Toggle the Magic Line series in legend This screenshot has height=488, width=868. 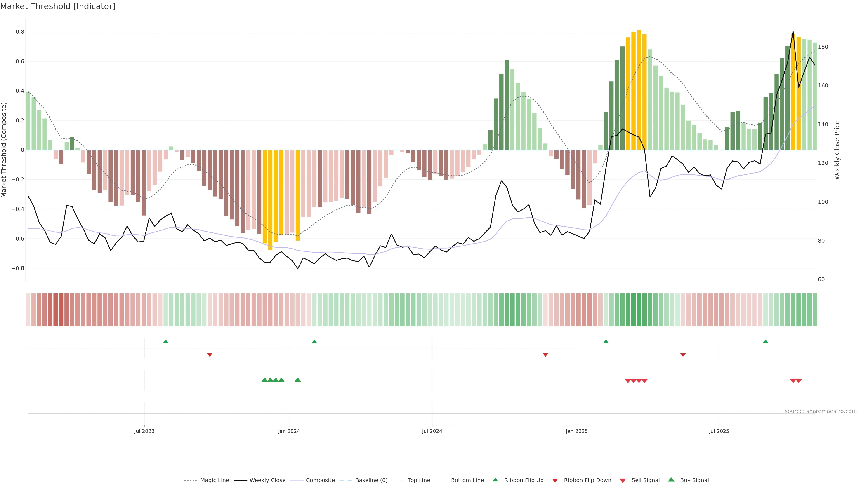pyautogui.click(x=214, y=480)
